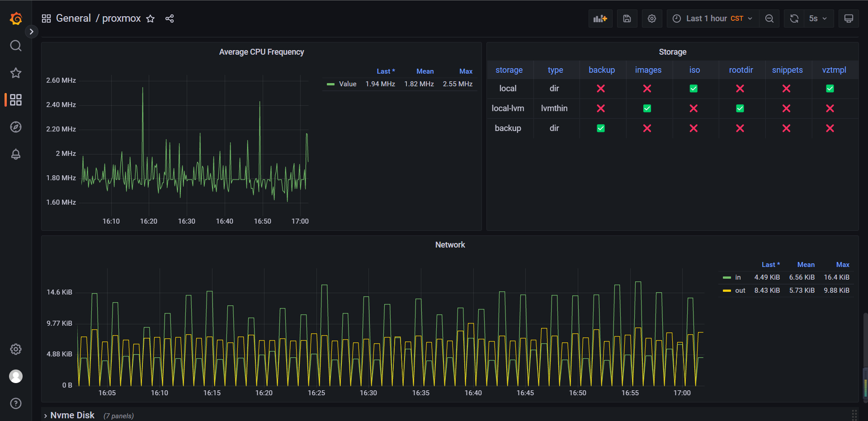
Task: Mark proxmox dashboard as favorite star
Action: point(151,19)
